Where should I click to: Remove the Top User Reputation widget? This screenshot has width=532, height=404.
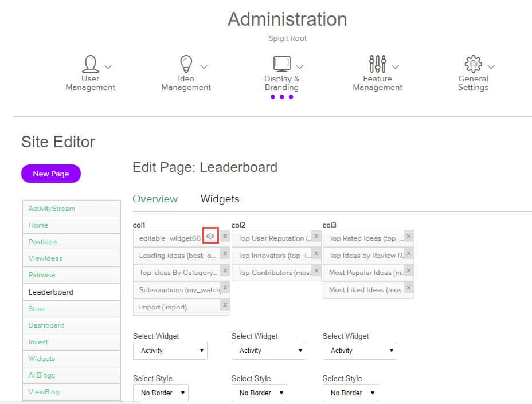tap(316, 236)
